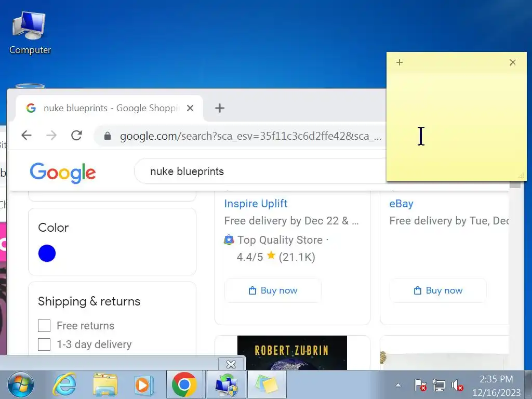Screen dimensions: 532x399
Task: Launch Windows Media Player from taskbar
Action: [x=144, y=385]
